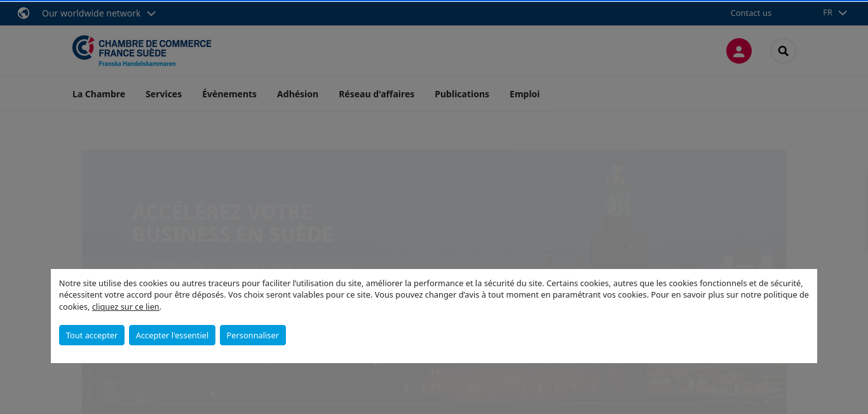Image resolution: width=868 pixels, height=414 pixels.
Task: Click Tout accepter cookie button
Action: 92,335
